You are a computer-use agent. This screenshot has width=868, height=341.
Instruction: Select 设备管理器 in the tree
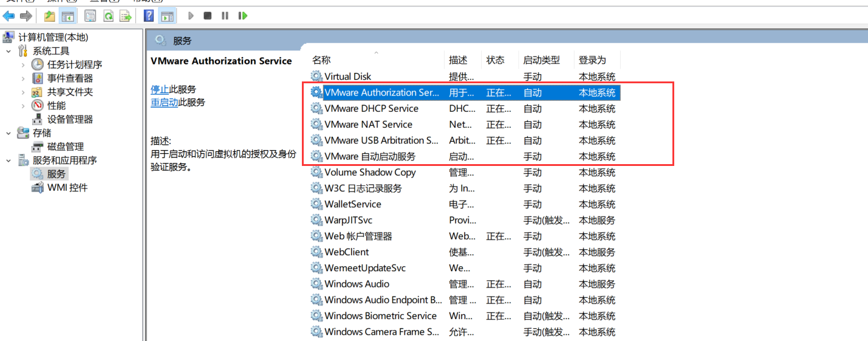tap(70, 119)
